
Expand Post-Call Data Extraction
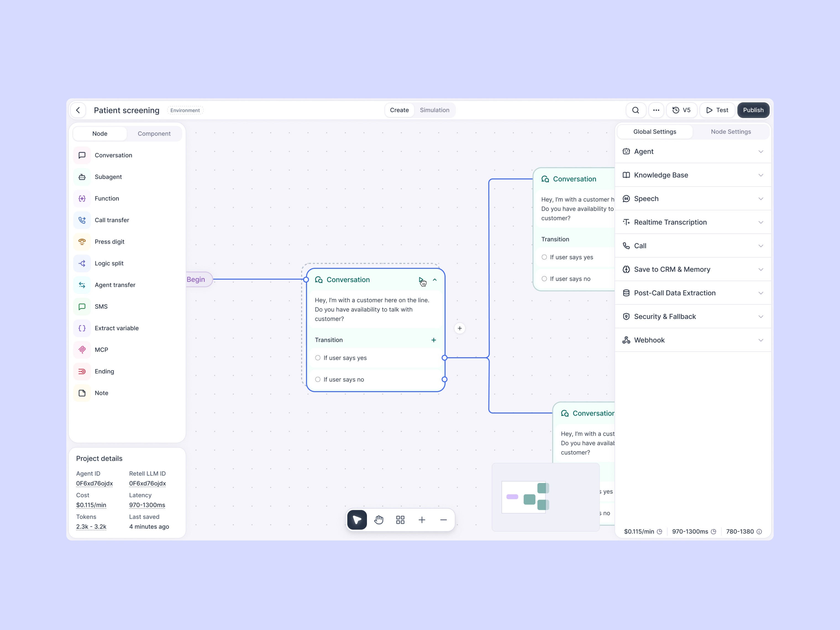coord(693,293)
